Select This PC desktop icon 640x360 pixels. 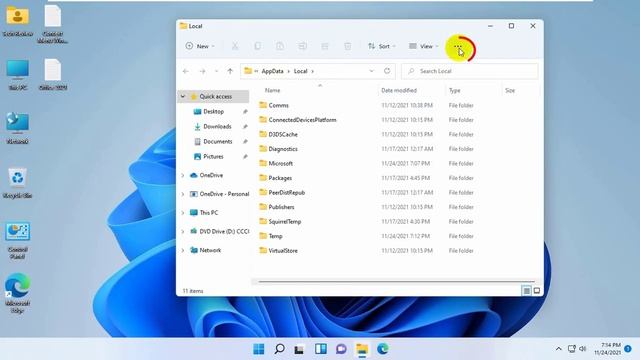[x=18, y=75]
